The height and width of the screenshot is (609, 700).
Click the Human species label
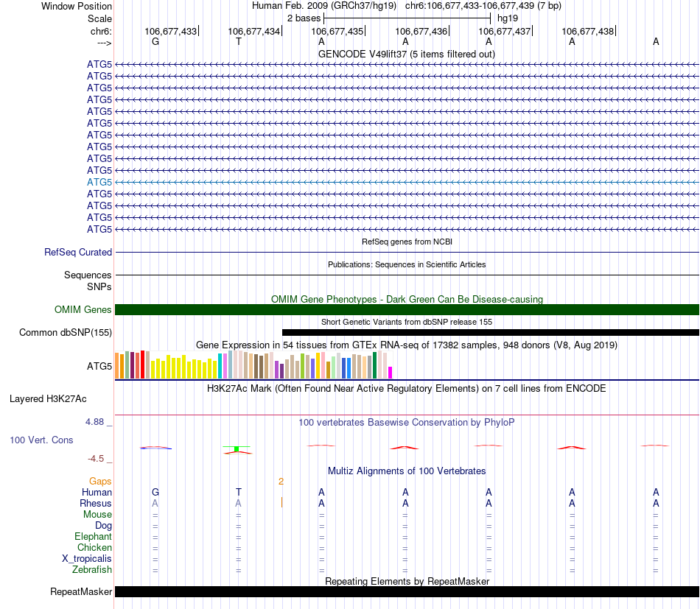[x=97, y=492]
